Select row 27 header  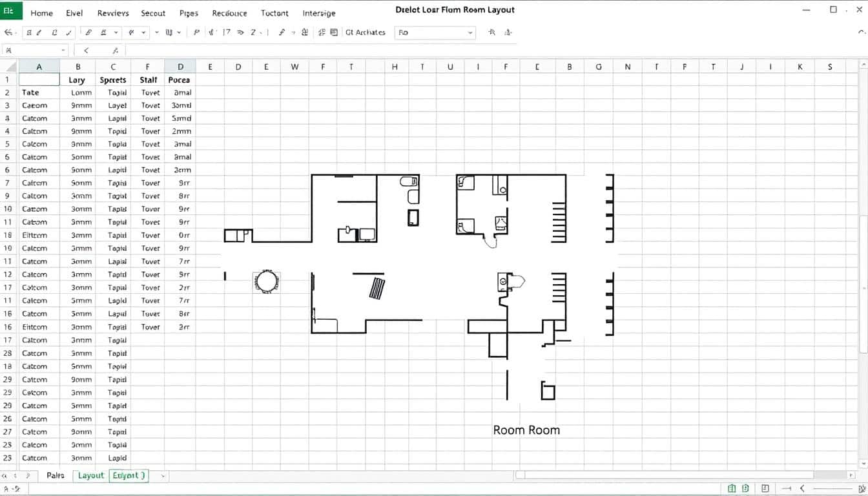tap(8, 431)
